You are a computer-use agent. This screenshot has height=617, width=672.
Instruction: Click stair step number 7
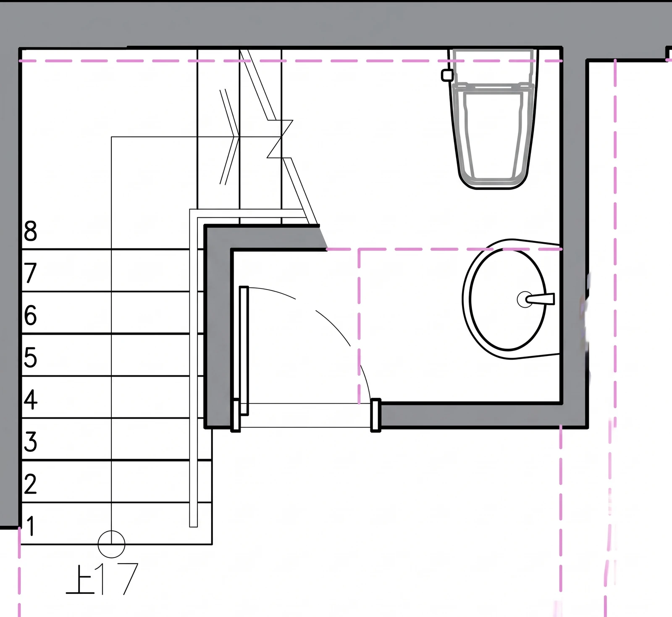31,273
